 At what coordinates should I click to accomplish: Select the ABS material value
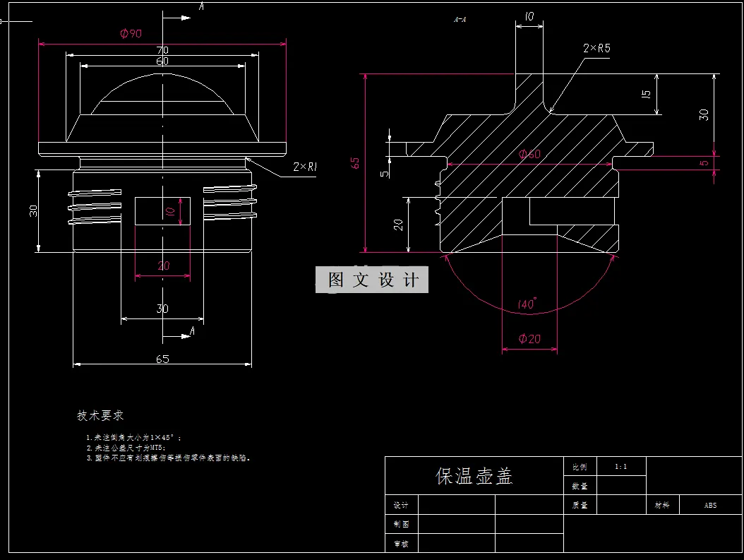click(710, 506)
